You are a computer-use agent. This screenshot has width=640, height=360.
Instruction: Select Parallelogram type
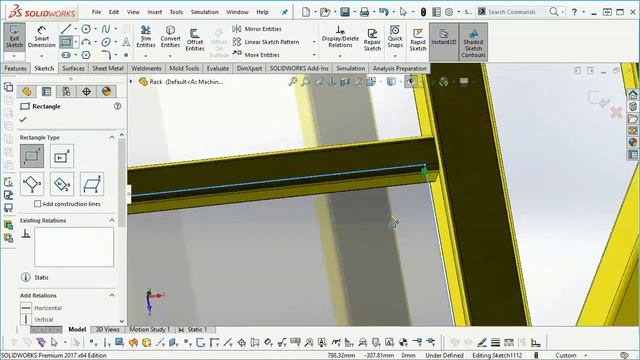pyautogui.click(x=91, y=184)
